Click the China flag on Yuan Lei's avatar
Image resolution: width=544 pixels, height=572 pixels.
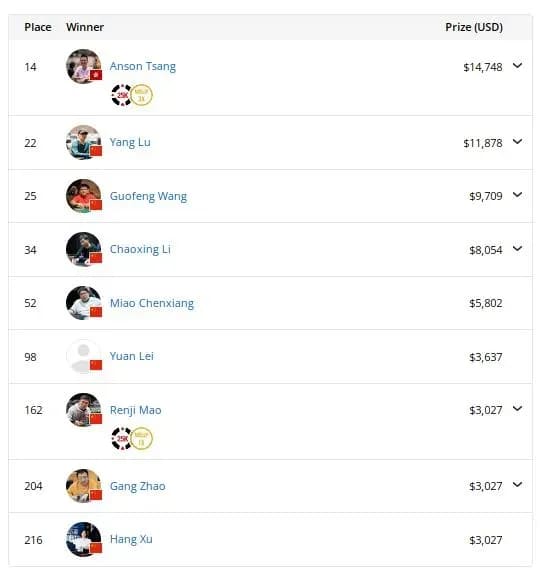(x=96, y=365)
